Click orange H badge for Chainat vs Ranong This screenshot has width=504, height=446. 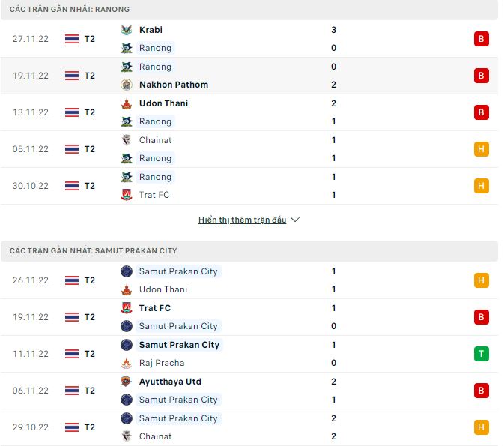click(482, 149)
